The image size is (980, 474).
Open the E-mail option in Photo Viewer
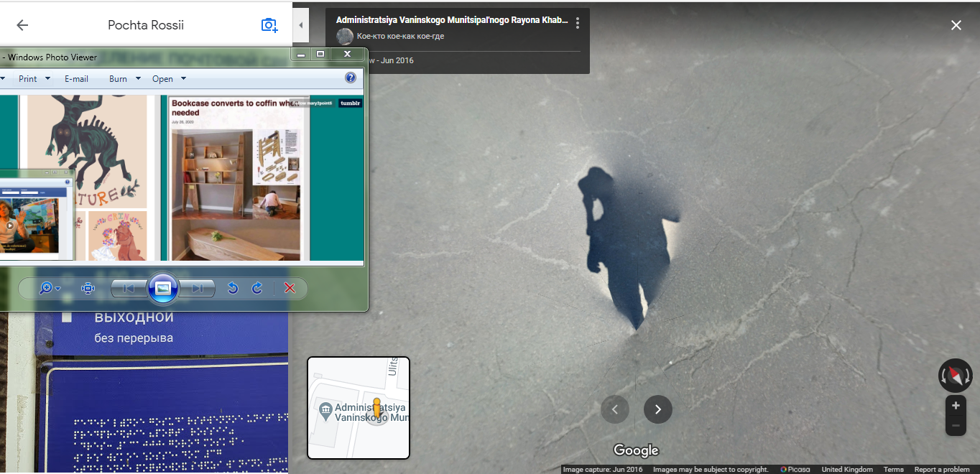(x=76, y=79)
